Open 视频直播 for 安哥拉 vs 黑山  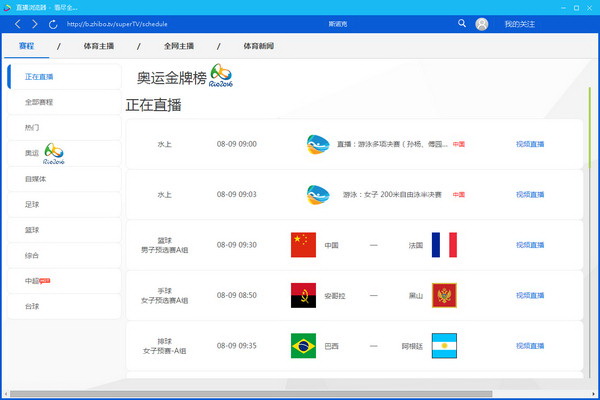530,296
